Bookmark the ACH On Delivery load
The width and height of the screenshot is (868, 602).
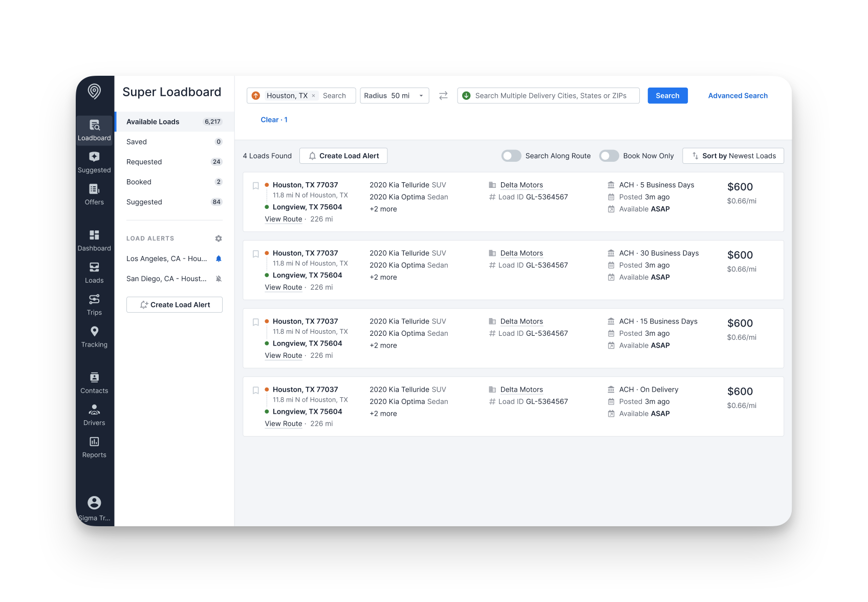click(256, 390)
